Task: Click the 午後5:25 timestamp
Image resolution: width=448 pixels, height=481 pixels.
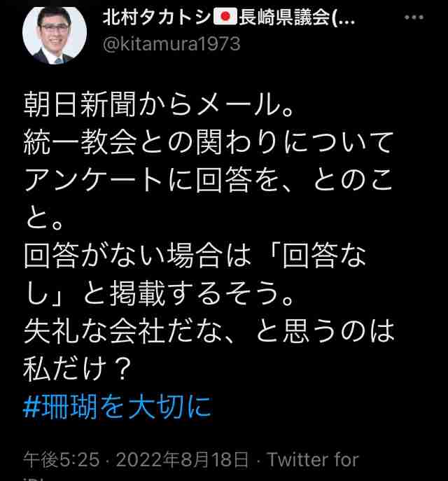Action: 62,459
